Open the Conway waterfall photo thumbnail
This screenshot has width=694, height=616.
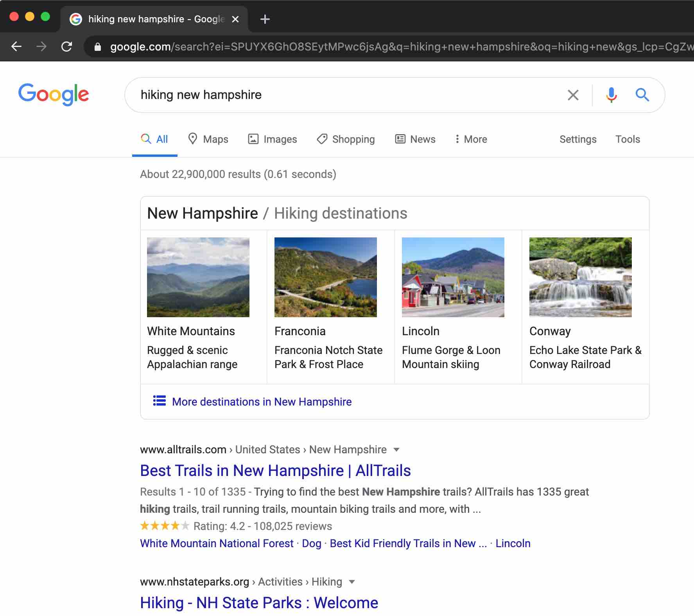[x=581, y=277]
